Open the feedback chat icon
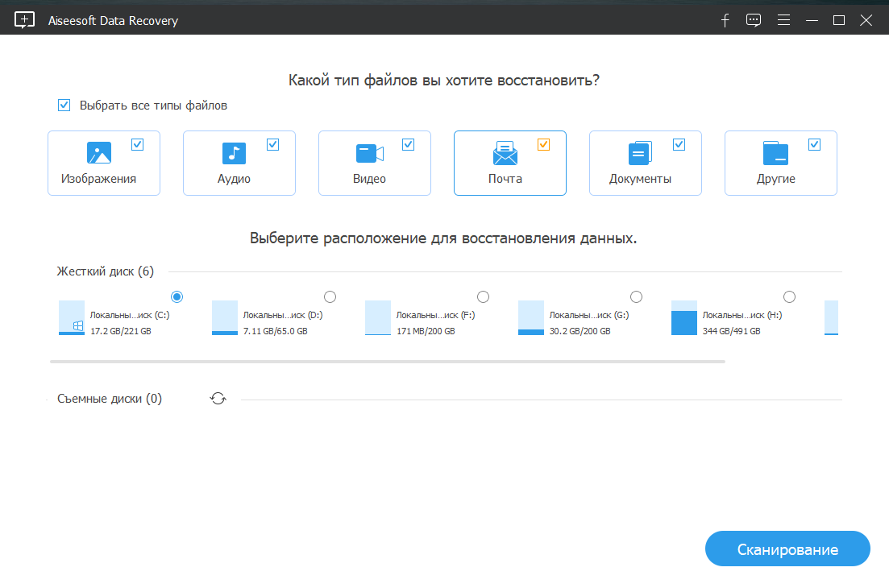This screenshot has height=588, width=889. 753,19
